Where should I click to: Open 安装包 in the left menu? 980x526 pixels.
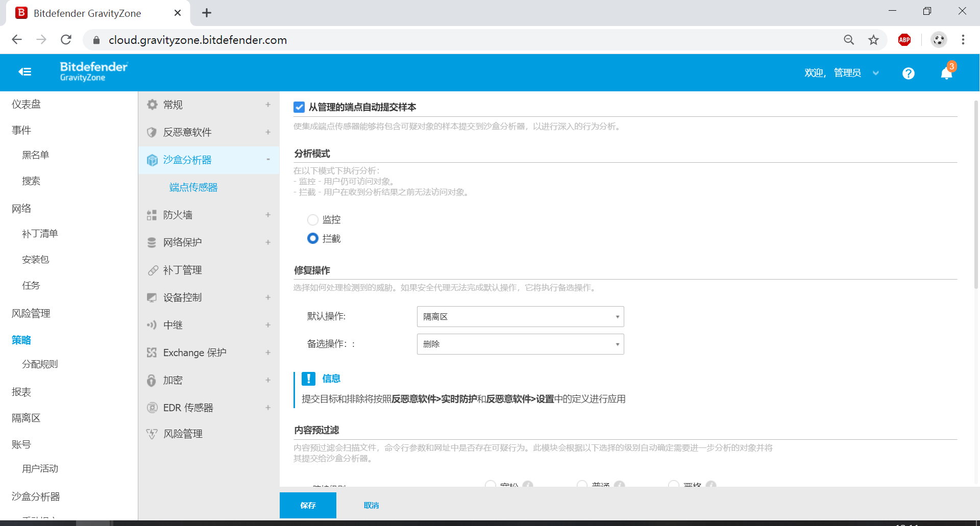tap(35, 260)
